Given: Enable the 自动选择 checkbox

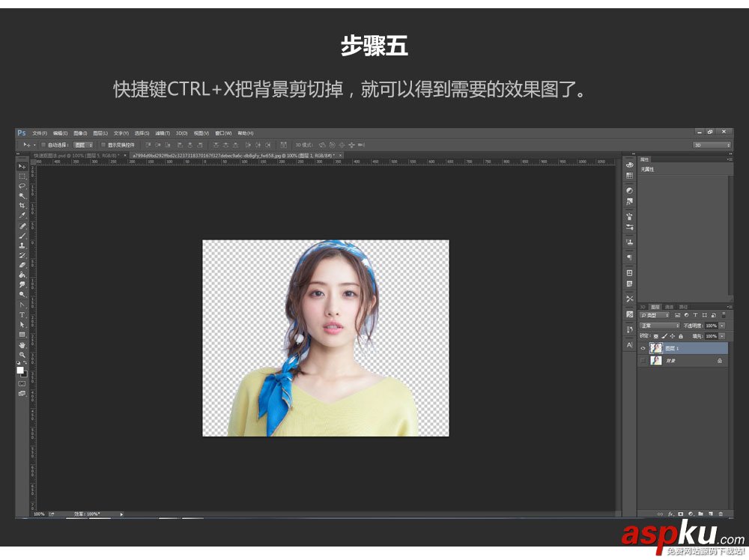Looking at the screenshot, I should [x=43, y=144].
